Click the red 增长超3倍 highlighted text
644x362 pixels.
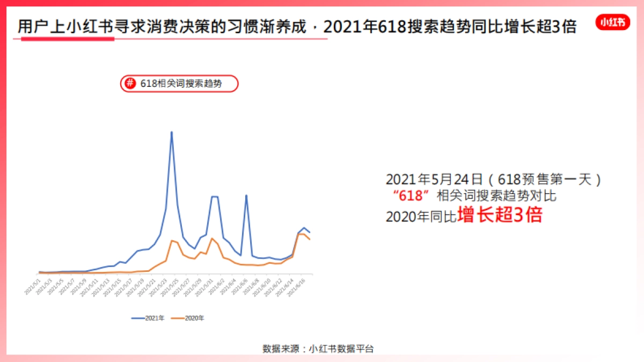click(500, 214)
